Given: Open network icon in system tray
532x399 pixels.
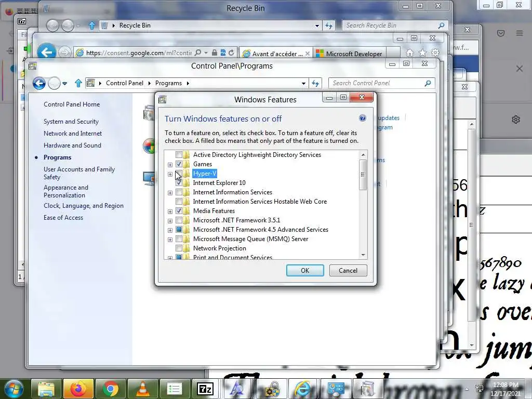Looking at the screenshot, I should [480, 389].
